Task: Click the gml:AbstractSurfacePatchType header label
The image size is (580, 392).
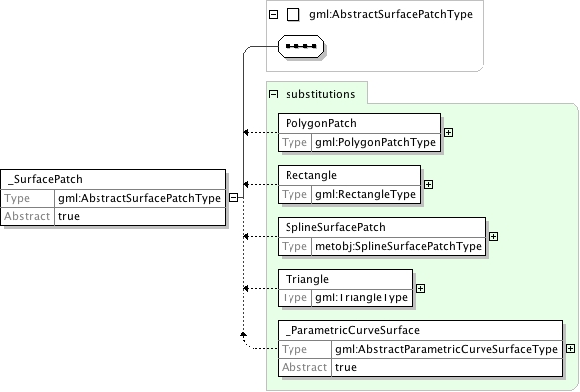Action: (391, 14)
